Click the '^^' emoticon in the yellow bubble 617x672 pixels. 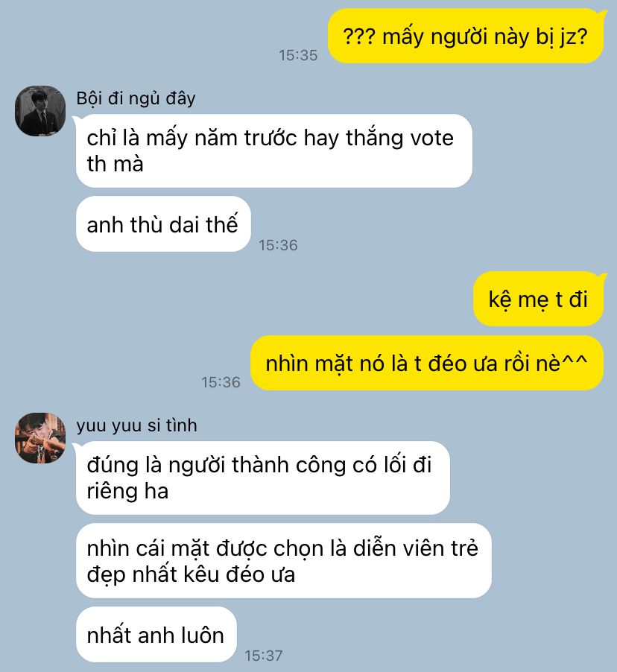[575, 360]
